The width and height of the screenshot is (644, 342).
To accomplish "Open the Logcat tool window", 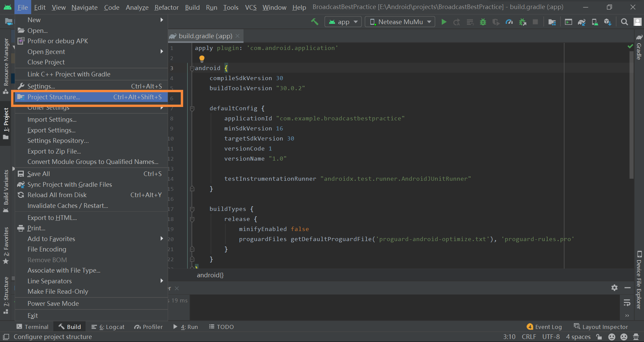I will click(108, 327).
